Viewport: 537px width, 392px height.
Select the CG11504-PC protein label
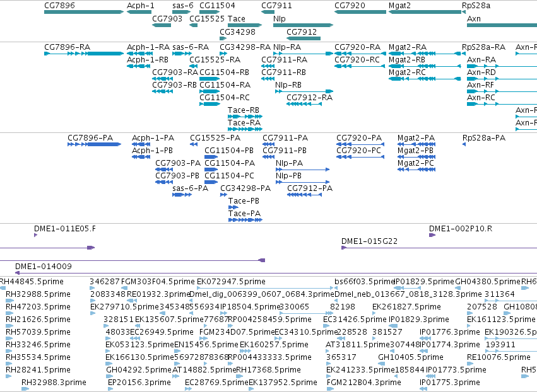230,176
